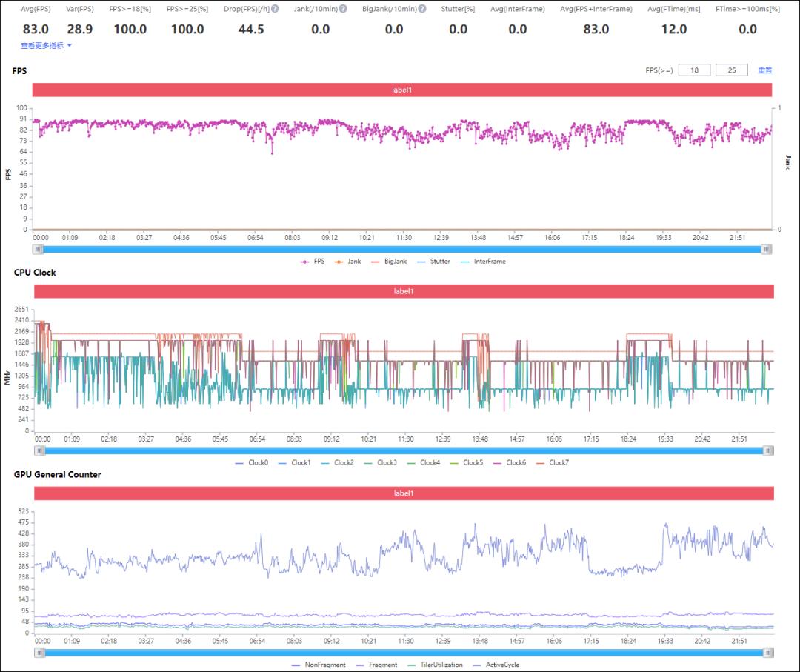
Task: Click the Avg(FPS+InterFrame) metric label
Action: tap(596, 9)
